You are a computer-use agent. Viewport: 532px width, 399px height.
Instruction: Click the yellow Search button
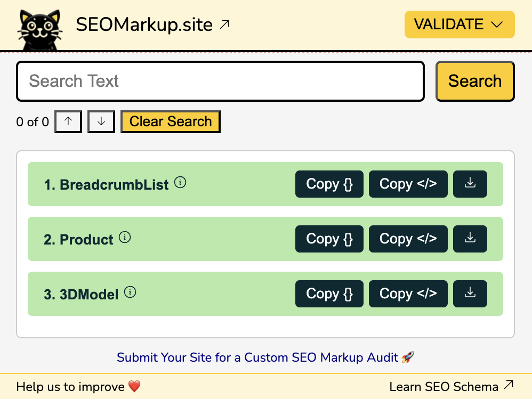[x=475, y=82]
